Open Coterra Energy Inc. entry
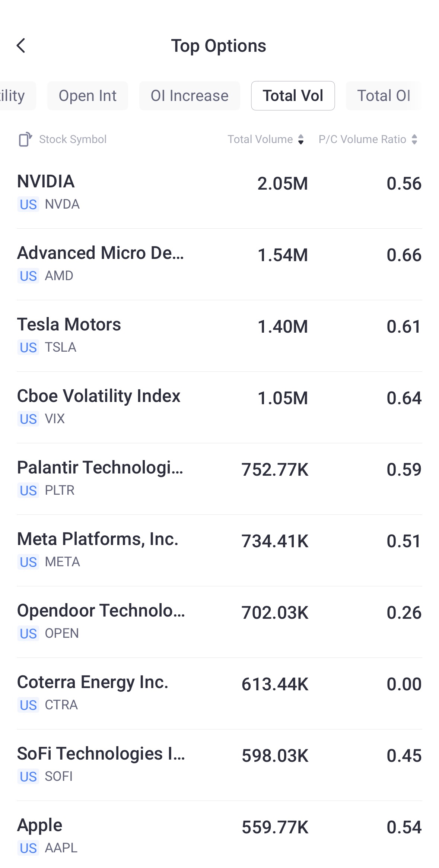Viewport: 439px width, 868px height. pyautogui.click(x=219, y=693)
